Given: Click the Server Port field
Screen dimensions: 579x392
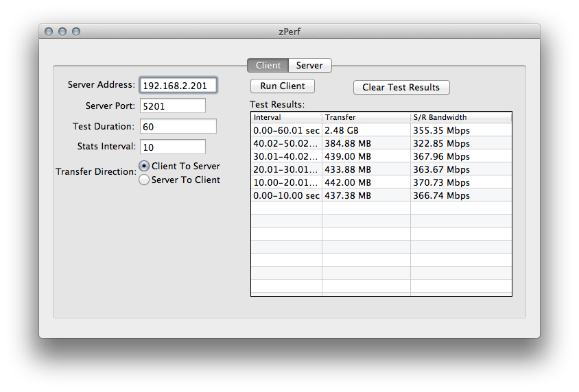Looking at the screenshot, I should (172, 106).
